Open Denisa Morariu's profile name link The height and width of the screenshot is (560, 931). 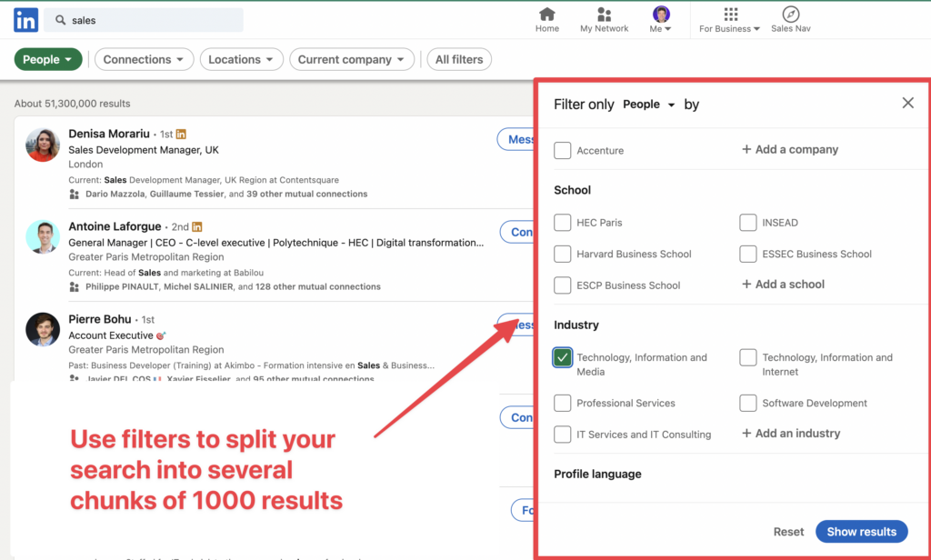pos(109,134)
